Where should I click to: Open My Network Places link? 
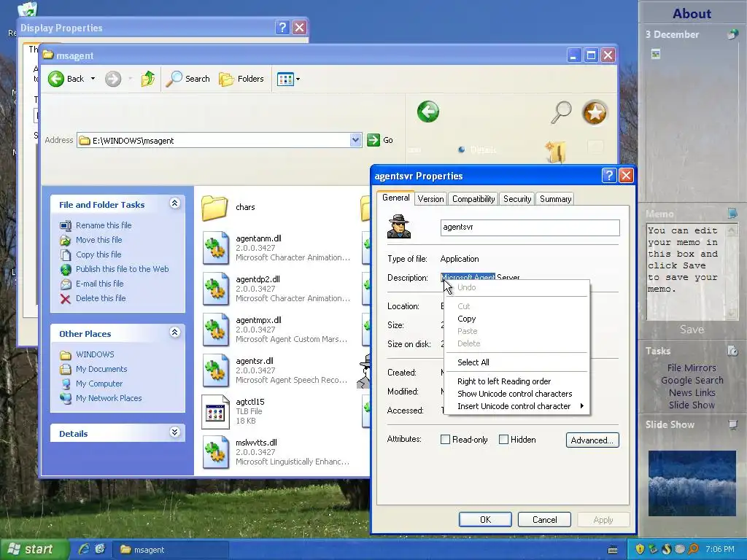(109, 398)
